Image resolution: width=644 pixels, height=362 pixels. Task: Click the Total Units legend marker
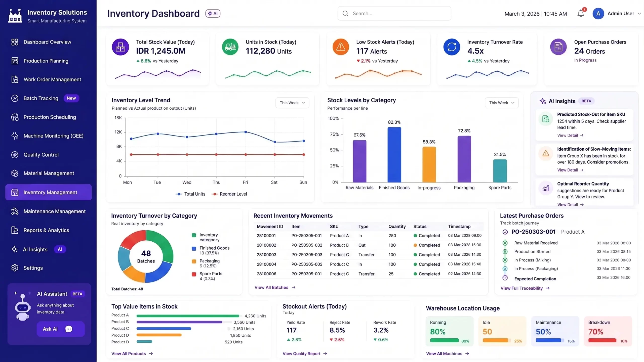point(179,194)
